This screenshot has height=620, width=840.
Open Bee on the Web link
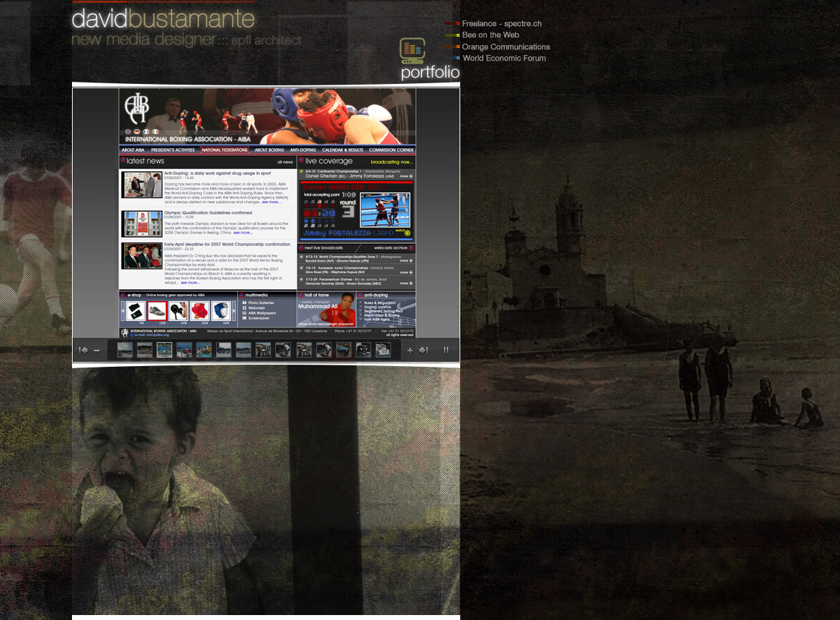[x=490, y=35]
